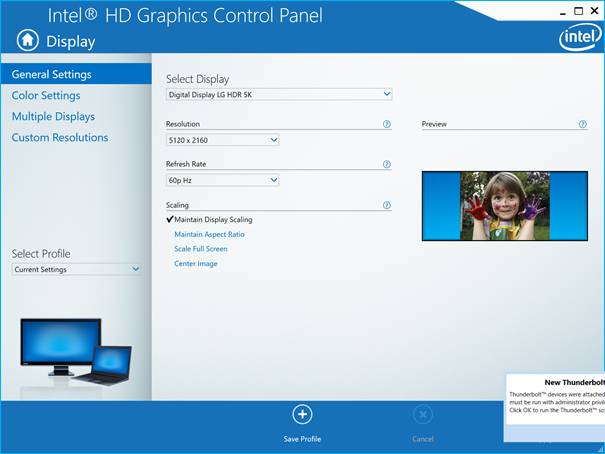
Task: Click the New Thunderbolt notification popup
Action: tap(554, 407)
